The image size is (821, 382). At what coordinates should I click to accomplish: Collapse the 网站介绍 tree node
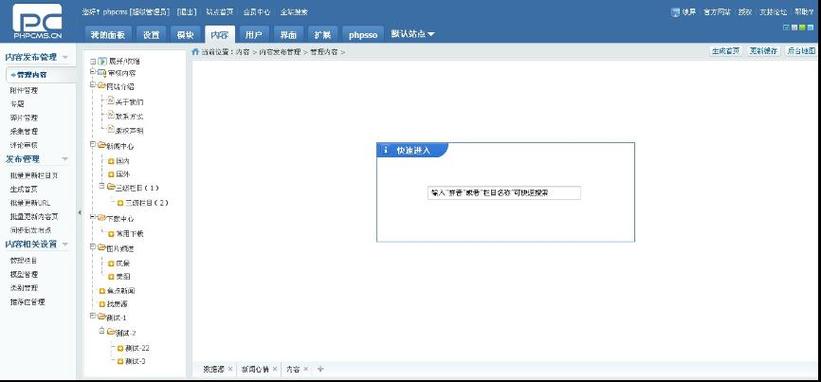[93, 84]
